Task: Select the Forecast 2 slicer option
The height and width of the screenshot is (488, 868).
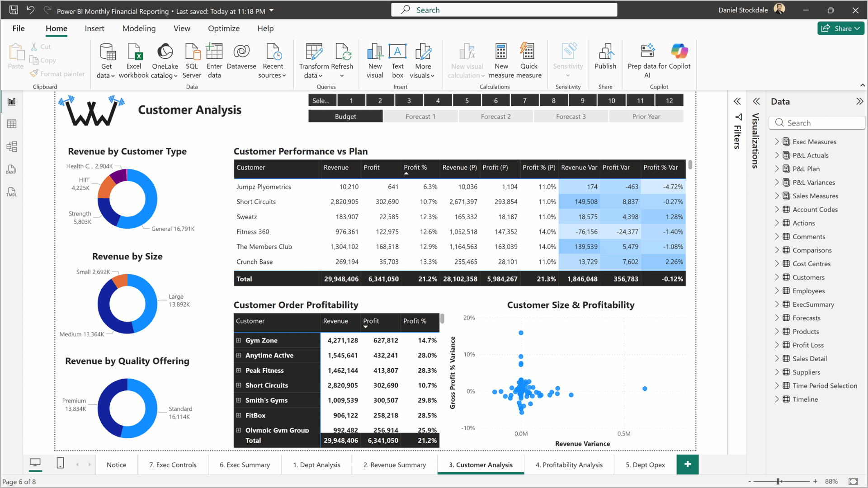Action: pyautogui.click(x=495, y=117)
